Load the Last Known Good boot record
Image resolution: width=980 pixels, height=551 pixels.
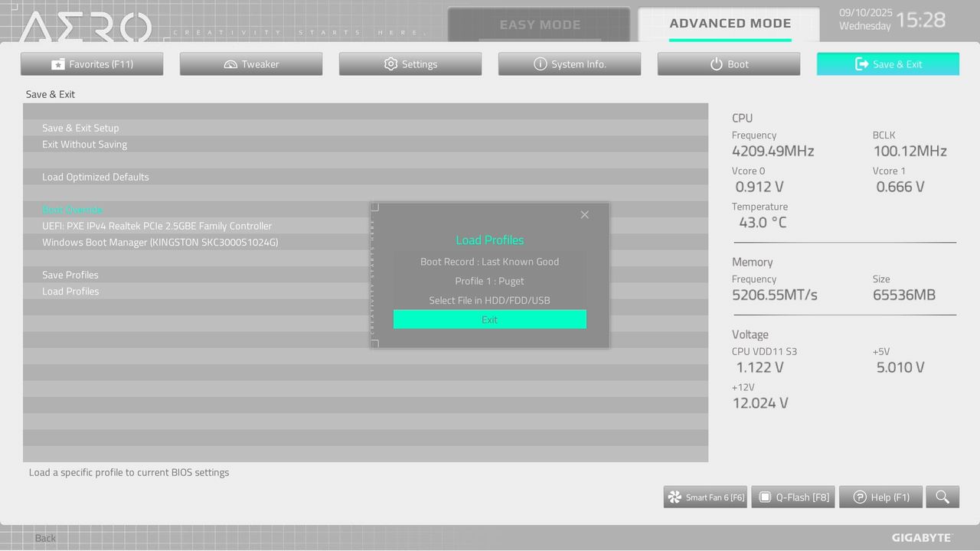pyautogui.click(x=489, y=261)
